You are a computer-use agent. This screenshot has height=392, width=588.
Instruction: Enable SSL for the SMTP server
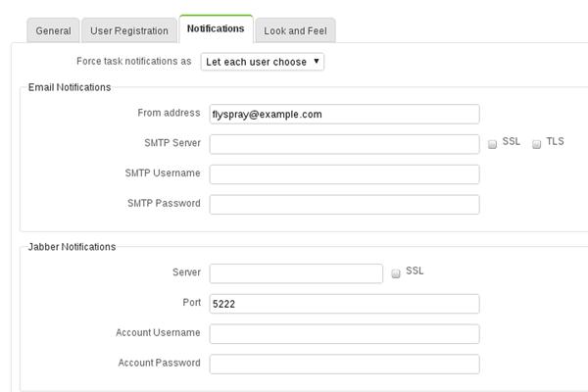[493, 144]
